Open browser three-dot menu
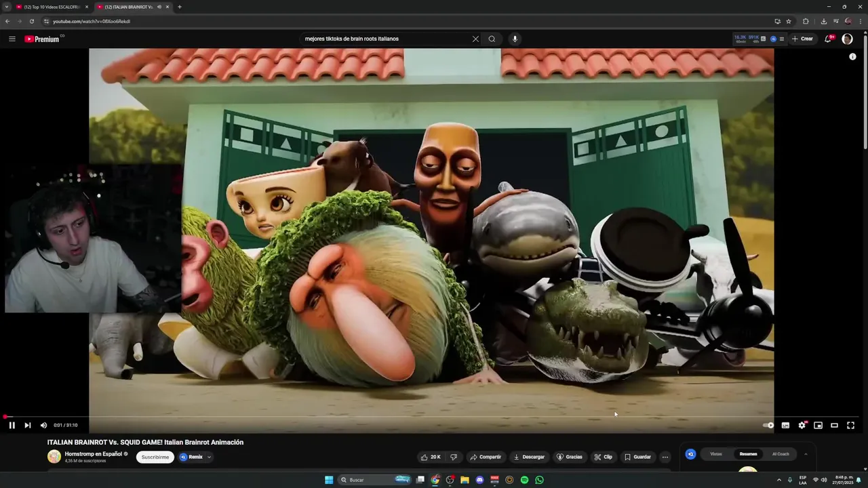 point(861,21)
